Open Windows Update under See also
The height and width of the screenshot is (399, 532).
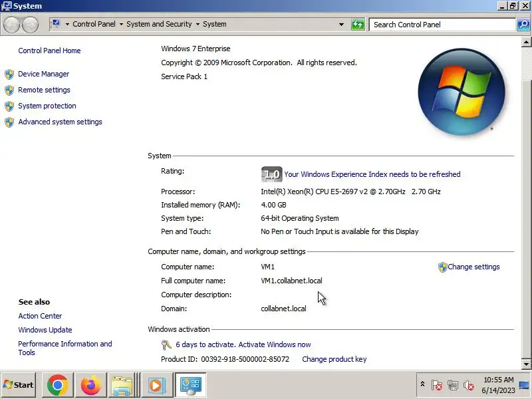pos(45,330)
